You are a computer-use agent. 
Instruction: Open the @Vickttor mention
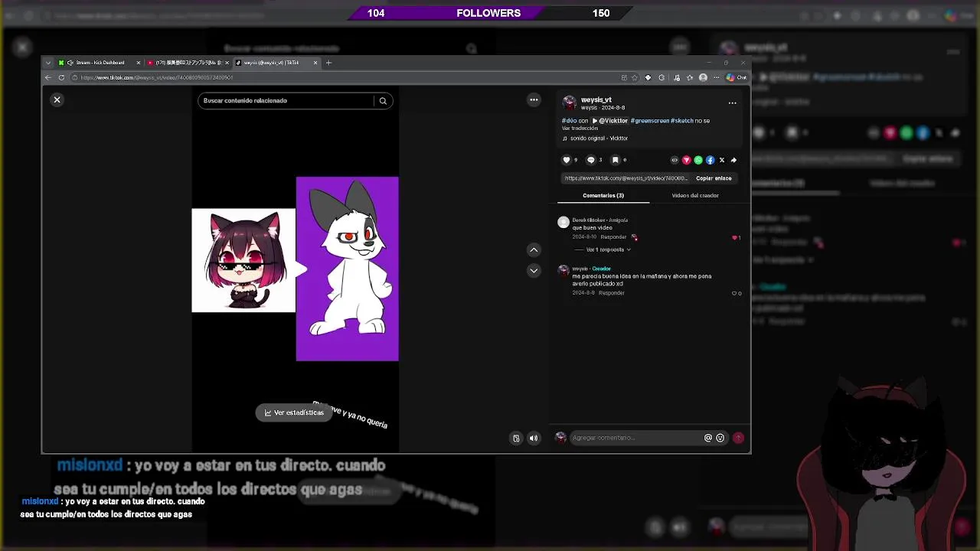click(x=609, y=121)
